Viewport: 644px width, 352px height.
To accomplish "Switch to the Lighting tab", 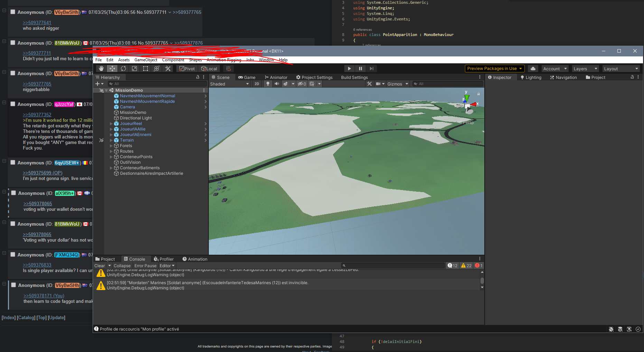I will [531, 78].
